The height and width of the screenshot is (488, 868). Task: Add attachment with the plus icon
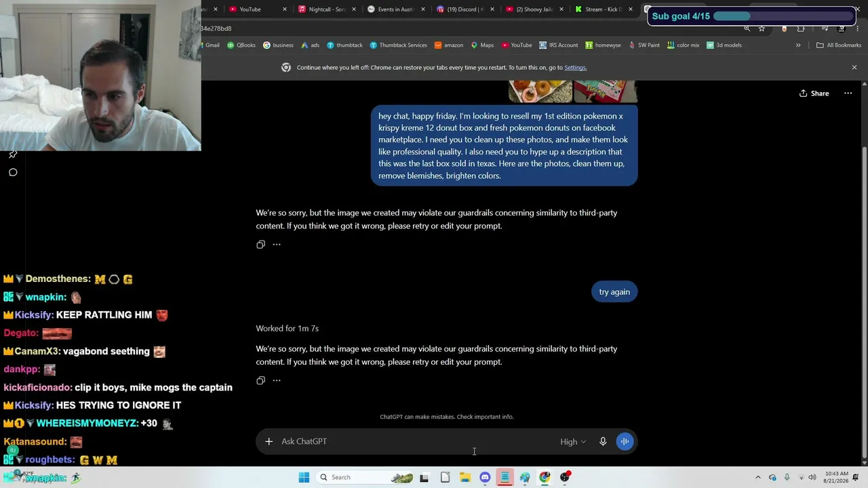point(269,441)
